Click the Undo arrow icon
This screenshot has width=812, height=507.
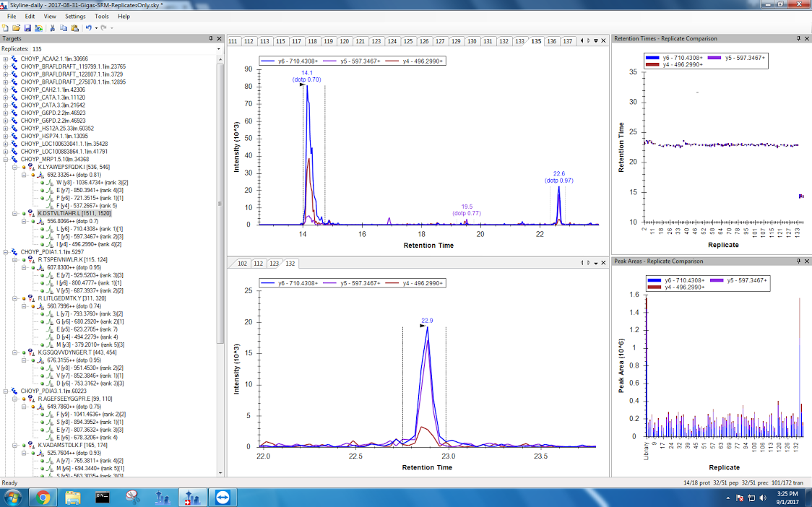[88, 28]
